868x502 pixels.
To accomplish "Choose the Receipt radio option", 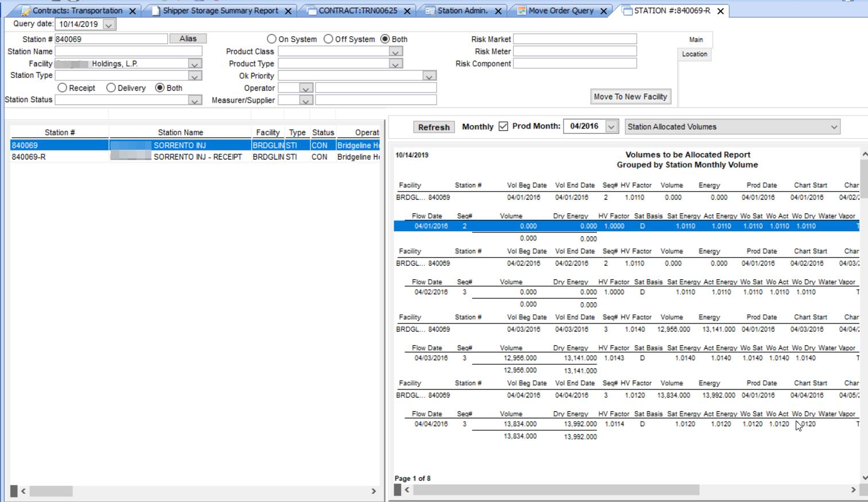I will [x=63, y=88].
